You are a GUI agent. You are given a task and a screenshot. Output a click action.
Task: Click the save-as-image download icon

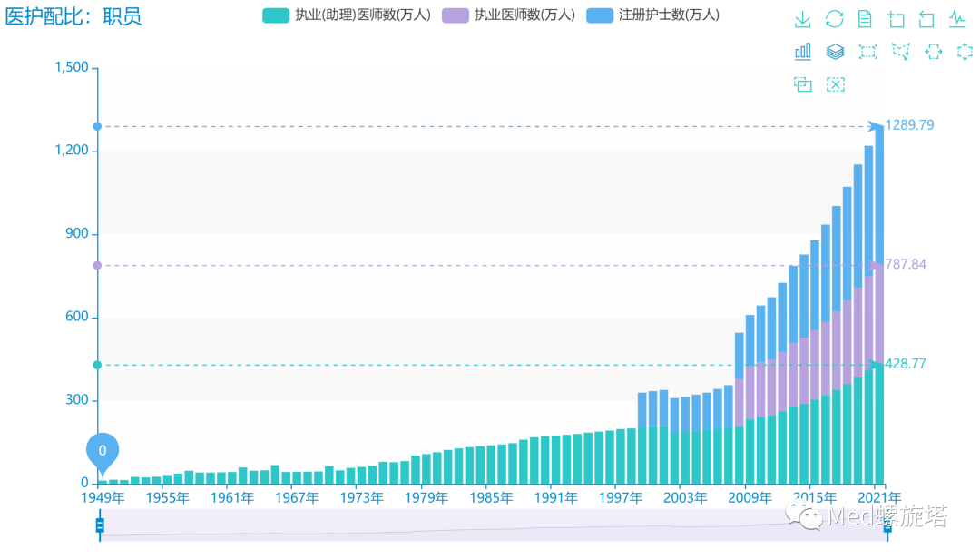coord(802,19)
